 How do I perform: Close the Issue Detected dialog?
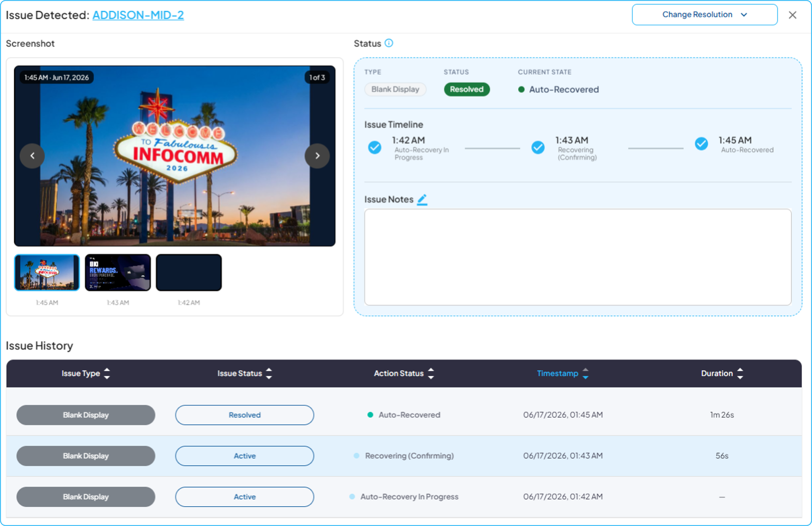click(x=793, y=15)
